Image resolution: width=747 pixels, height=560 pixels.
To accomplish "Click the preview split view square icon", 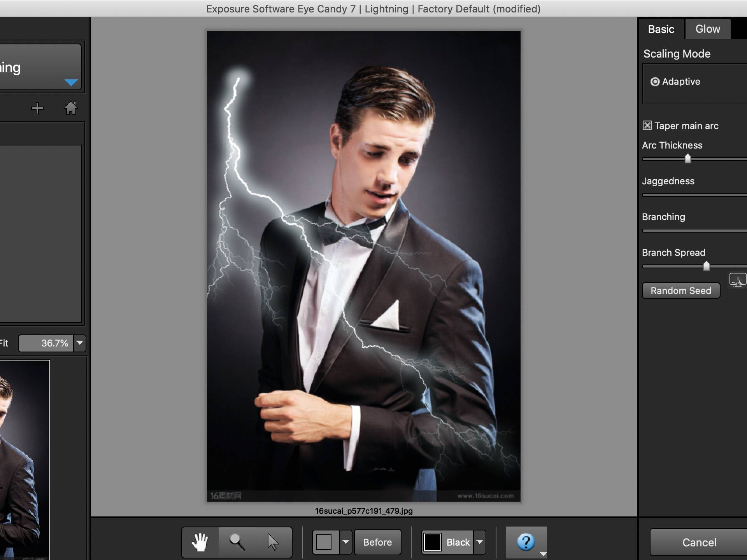I will pos(324,542).
